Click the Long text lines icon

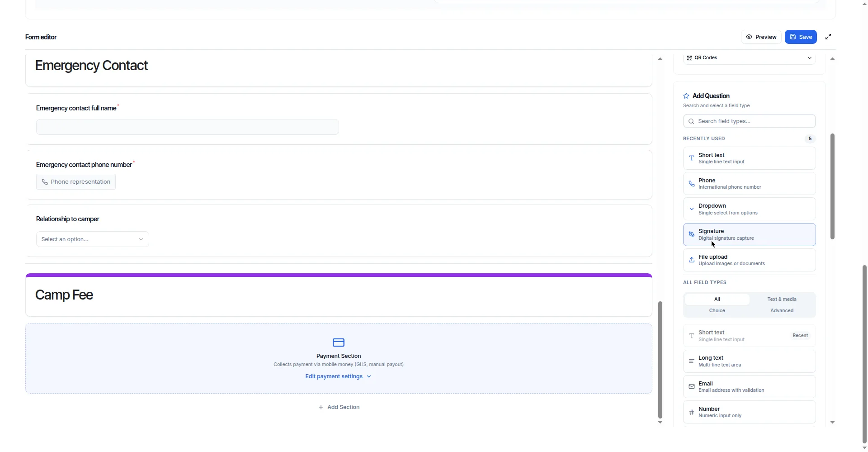point(692,361)
